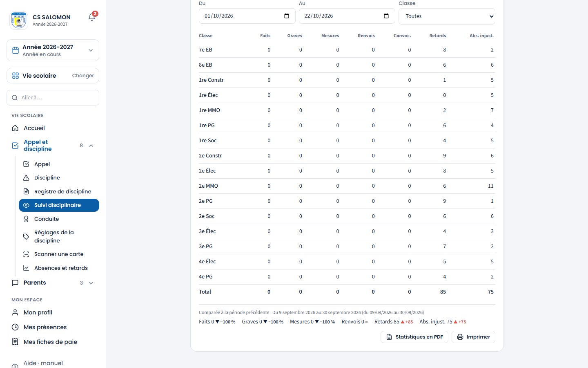Go to Accueil in the sidebar

click(x=53, y=128)
